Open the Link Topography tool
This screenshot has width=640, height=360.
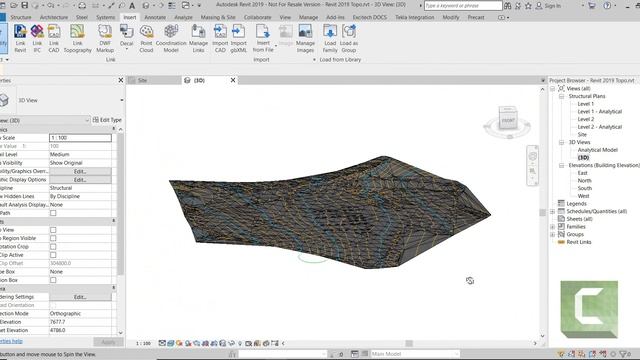click(x=78, y=38)
